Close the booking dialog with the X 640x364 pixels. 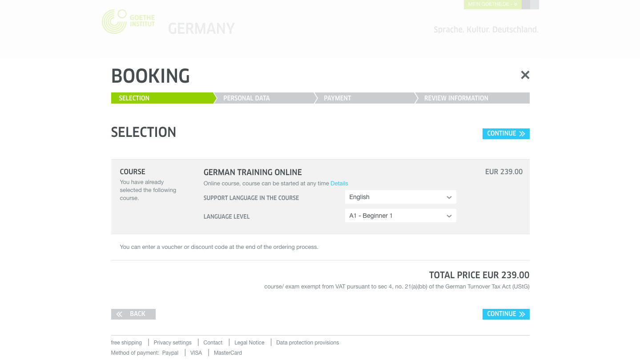coord(525,75)
